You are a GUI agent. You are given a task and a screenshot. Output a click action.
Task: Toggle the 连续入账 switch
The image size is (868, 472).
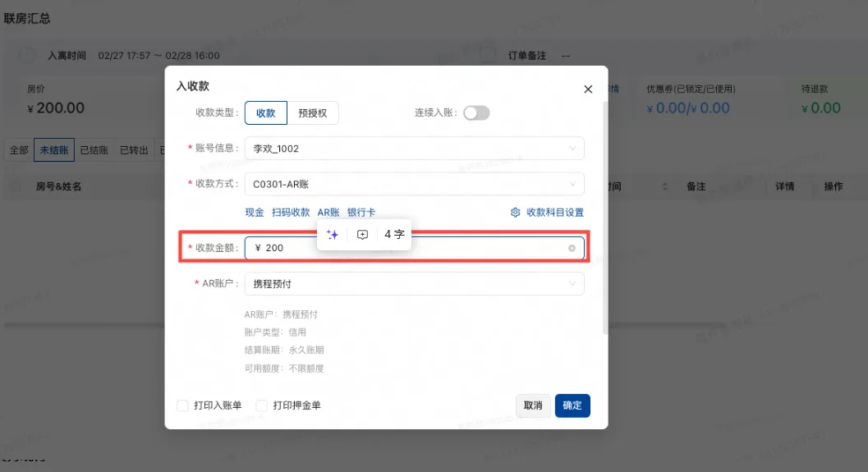(476, 113)
